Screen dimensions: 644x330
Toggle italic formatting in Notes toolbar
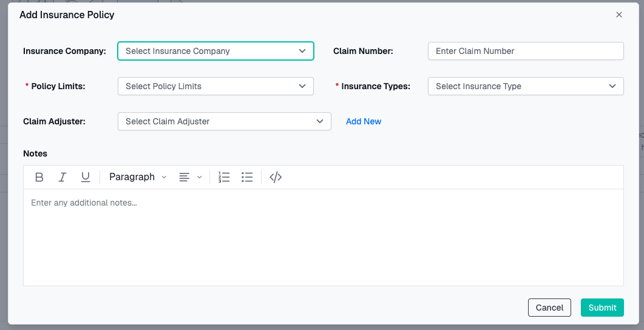pos(63,177)
